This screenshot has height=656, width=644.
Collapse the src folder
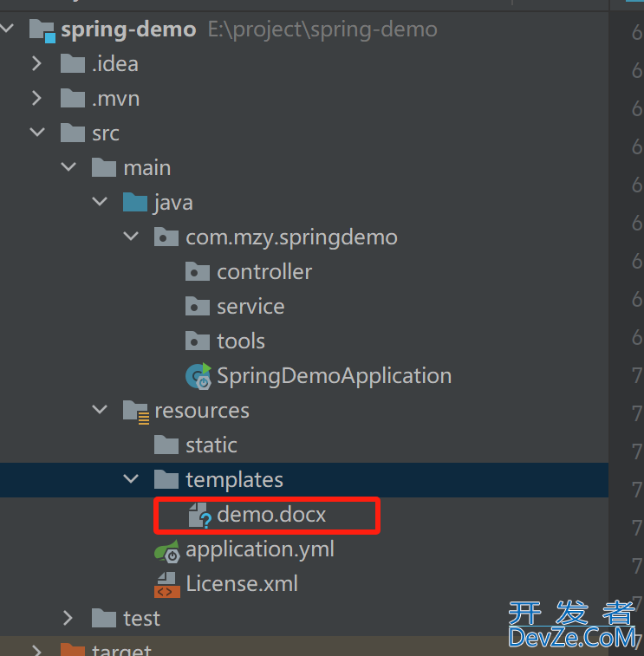[x=36, y=133]
